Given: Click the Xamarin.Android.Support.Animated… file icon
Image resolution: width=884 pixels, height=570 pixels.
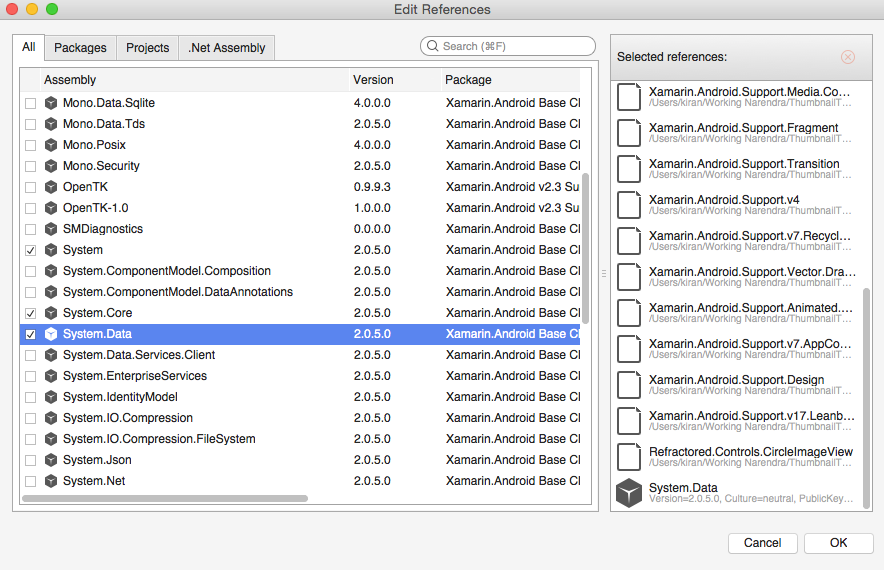Looking at the screenshot, I should pos(629,313).
